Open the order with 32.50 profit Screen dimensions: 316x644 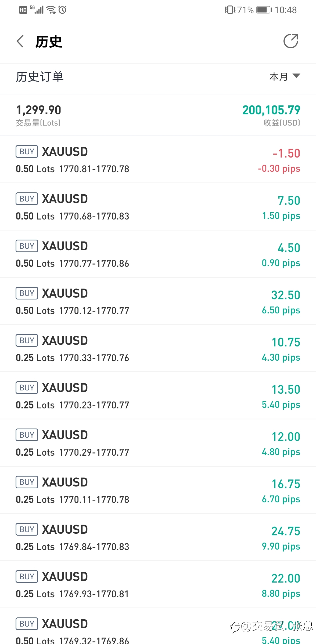tap(158, 301)
